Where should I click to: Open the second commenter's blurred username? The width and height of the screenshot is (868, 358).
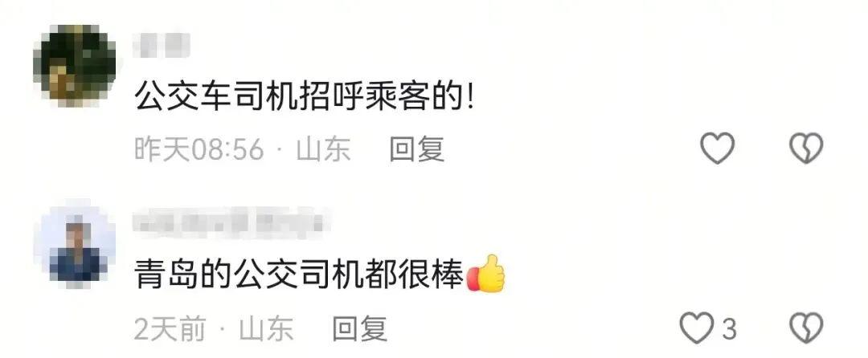[x=232, y=223]
